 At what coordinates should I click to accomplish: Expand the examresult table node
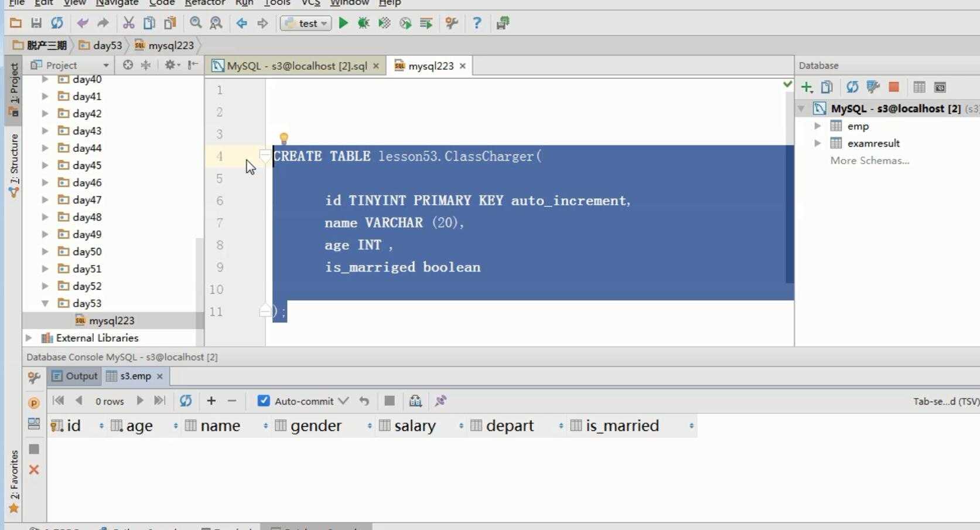pyautogui.click(x=818, y=143)
